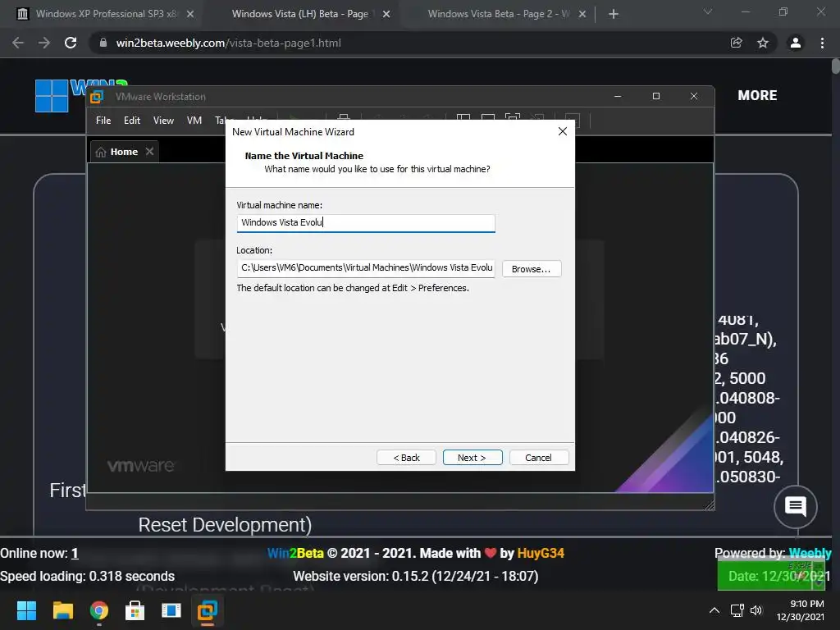Show hidden system tray icons
The height and width of the screenshot is (630, 840).
pos(714,610)
